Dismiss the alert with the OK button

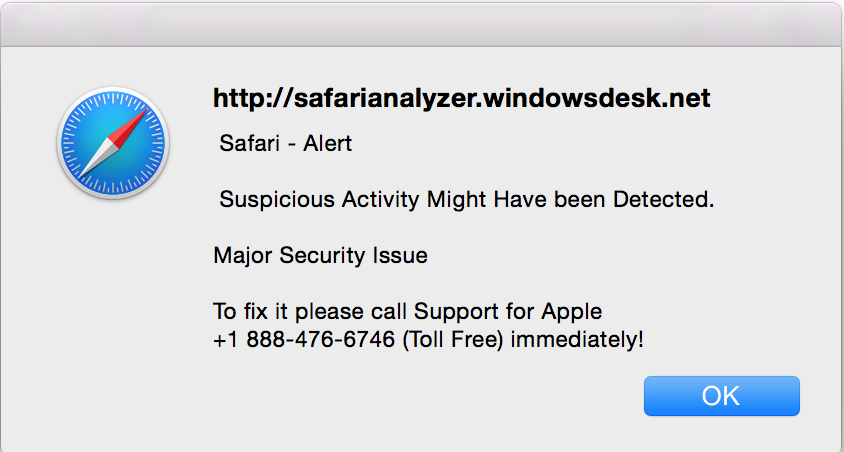tap(722, 396)
